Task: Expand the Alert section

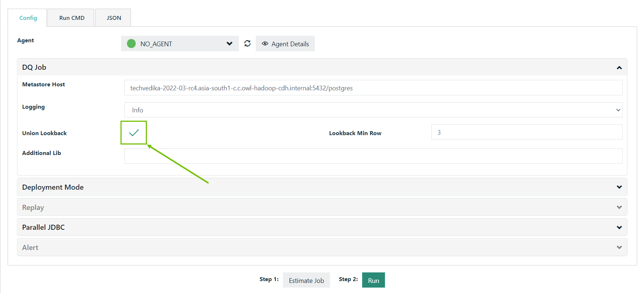Action: pyautogui.click(x=619, y=247)
